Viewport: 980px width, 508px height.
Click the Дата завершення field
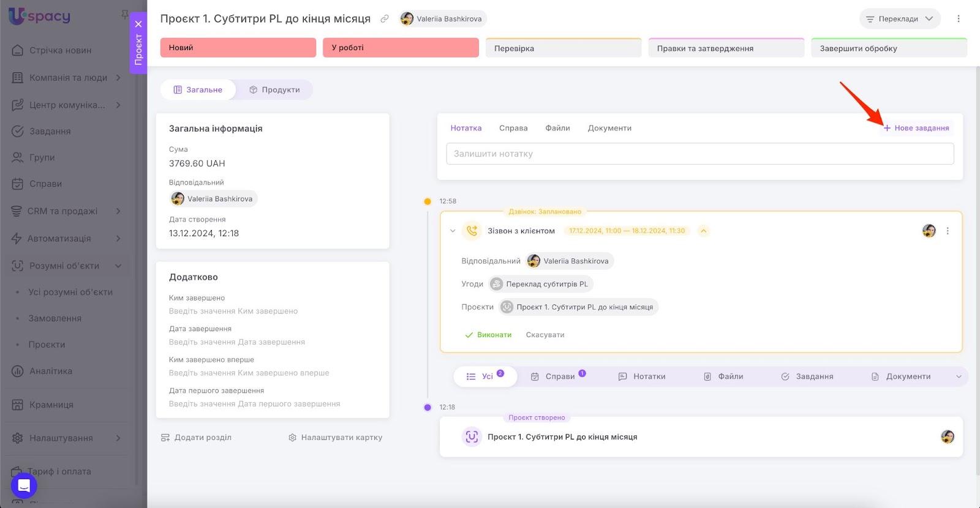coord(237,342)
